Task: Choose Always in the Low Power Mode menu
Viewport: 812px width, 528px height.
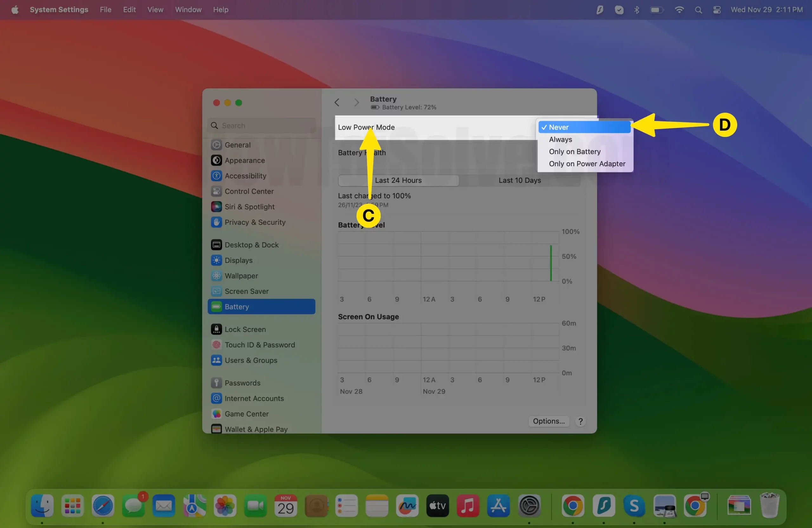Action: tap(560, 140)
